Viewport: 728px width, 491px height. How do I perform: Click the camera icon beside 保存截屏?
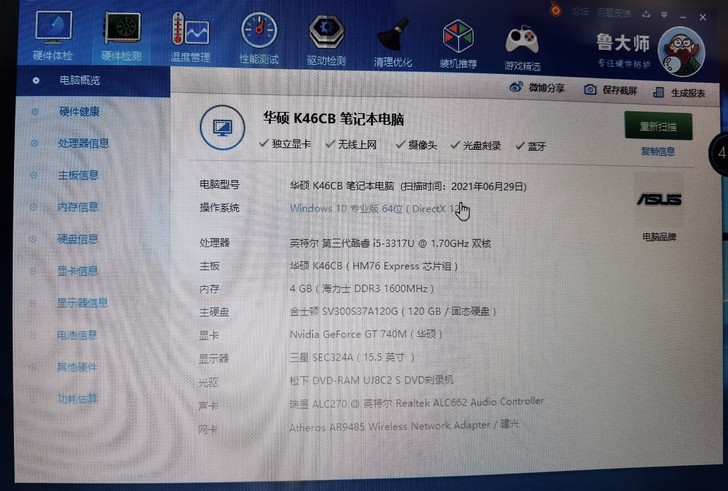590,90
